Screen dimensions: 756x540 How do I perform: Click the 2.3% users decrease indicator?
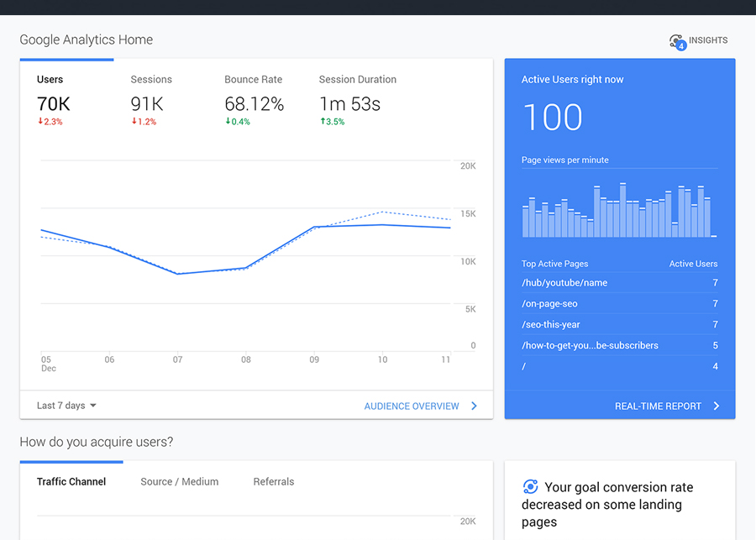coord(50,122)
